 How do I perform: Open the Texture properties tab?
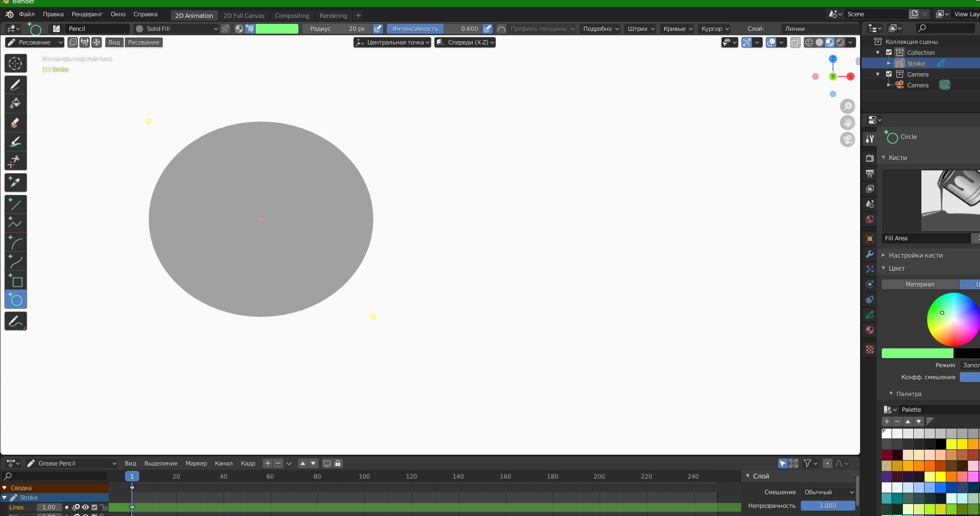870,349
